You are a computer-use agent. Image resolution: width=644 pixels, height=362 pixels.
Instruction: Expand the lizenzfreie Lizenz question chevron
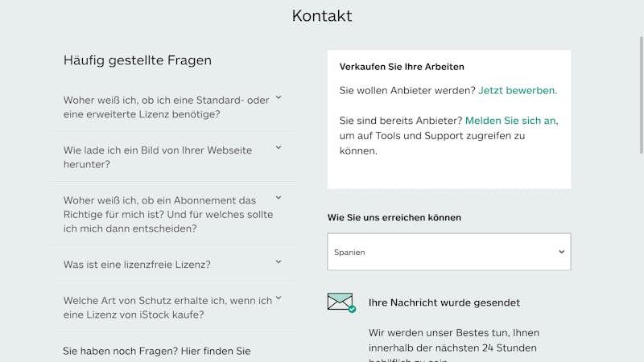279,262
